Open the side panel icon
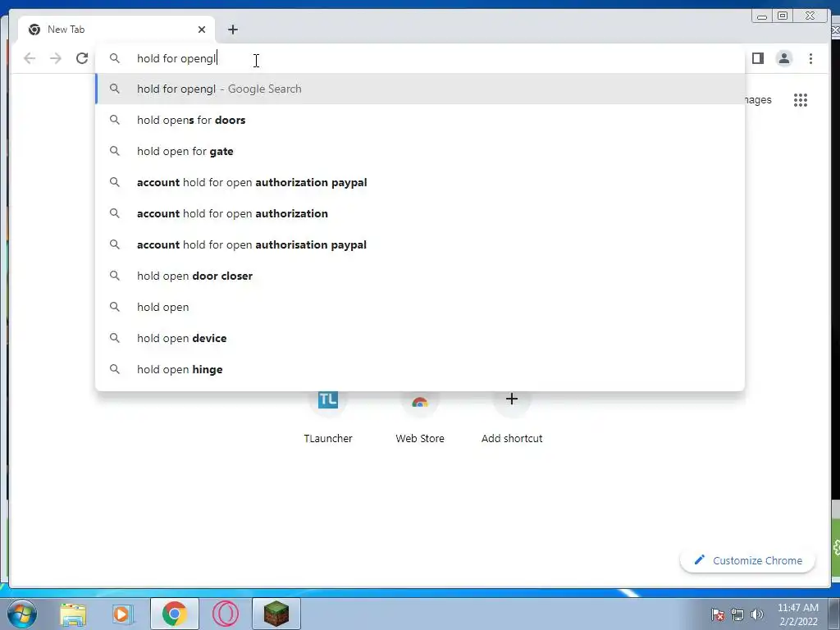The width and height of the screenshot is (840, 630). (757, 58)
